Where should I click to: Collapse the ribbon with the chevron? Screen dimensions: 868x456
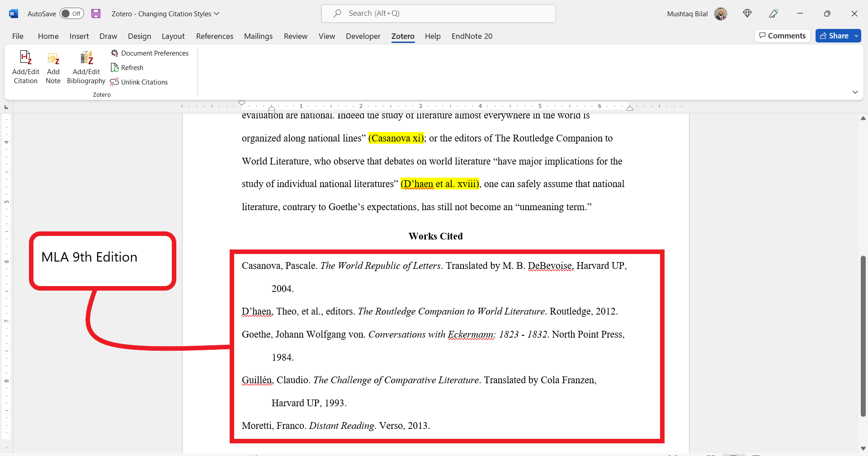pos(855,92)
